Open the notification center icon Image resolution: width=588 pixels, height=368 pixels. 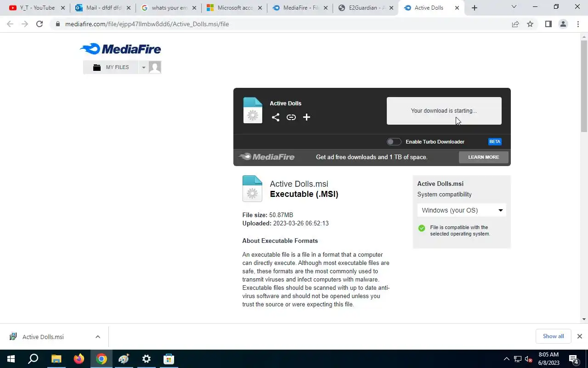[x=573, y=359]
